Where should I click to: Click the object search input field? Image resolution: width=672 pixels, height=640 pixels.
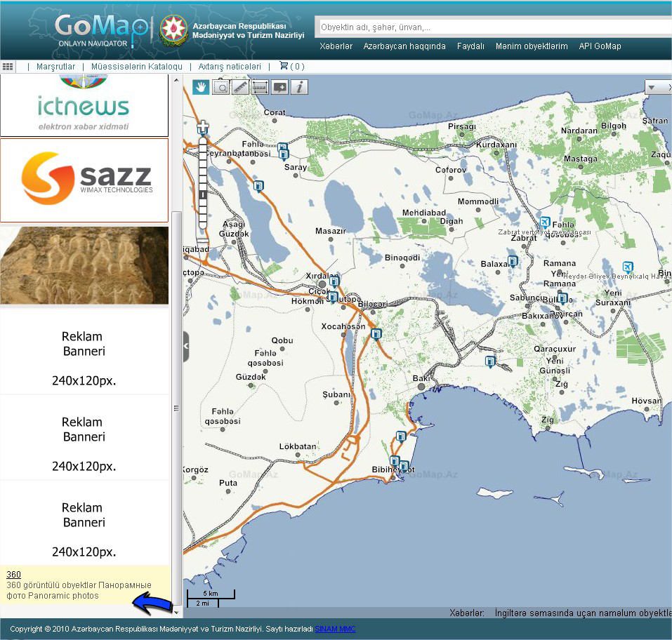[492, 27]
